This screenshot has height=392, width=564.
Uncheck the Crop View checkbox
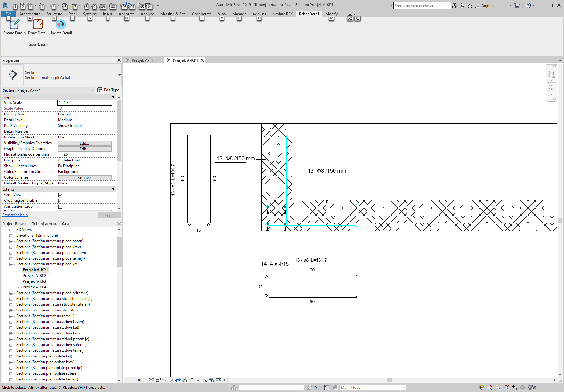(60, 195)
